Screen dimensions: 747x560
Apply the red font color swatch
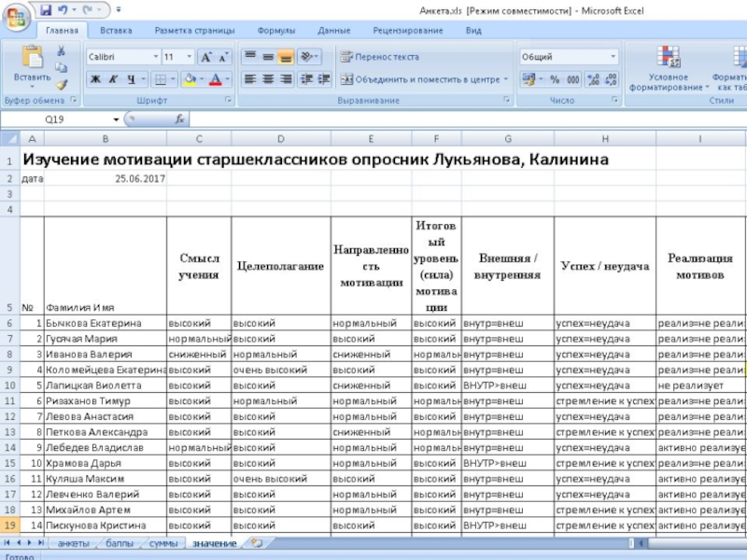coord(215,79)
